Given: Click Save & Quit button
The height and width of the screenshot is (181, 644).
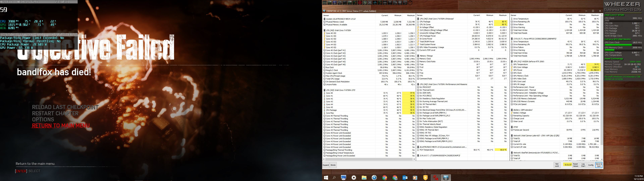Looking at the screenshot, I should tap(599, 165).
